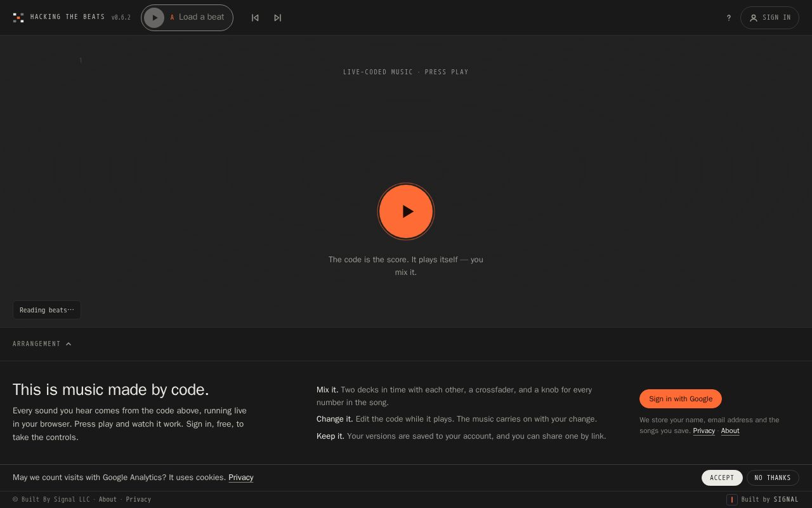The height and width of the screenshot is (508, 812).
Task: Click the "© Built By Signal LLC" footer text
Action: [51, 499]
